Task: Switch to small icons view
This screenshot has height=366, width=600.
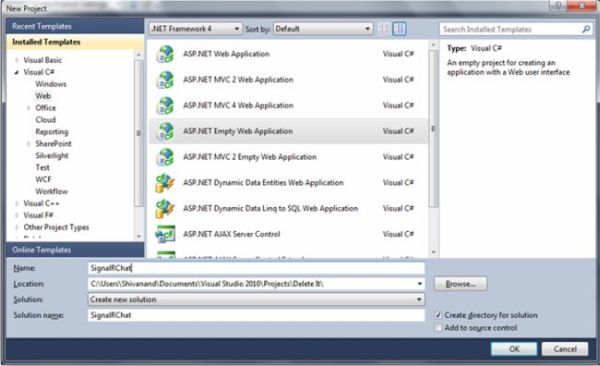Action: 384,29
